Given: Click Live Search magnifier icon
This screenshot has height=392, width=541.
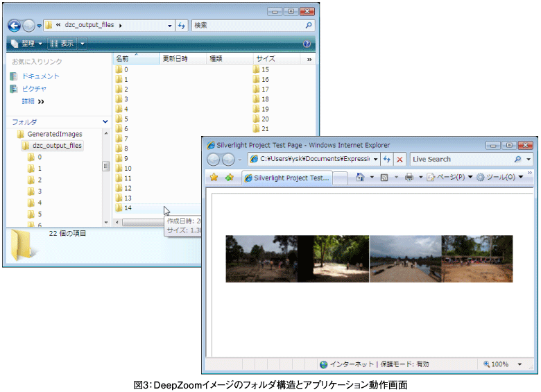Looking at the screenshot, I should tap(517, 159).
